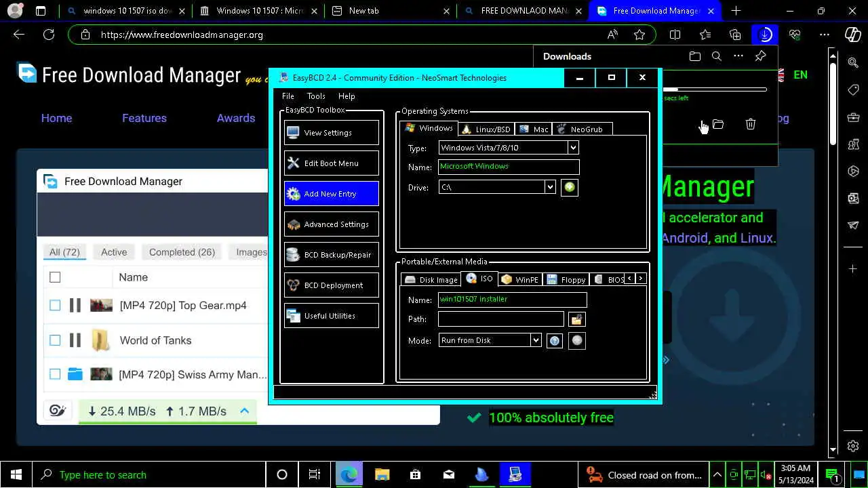
Task: Open the Features link on FDM website
Action: [144, 118]
